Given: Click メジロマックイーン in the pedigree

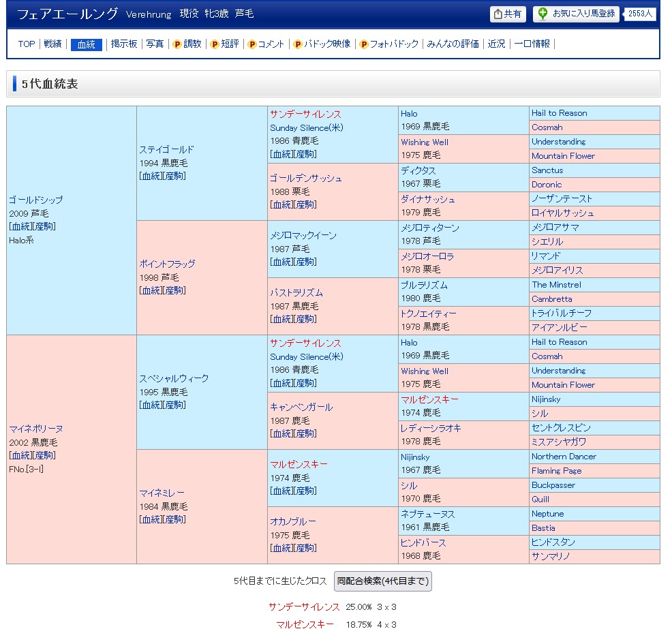Looking at the screenshot, I should coord(303,235).
